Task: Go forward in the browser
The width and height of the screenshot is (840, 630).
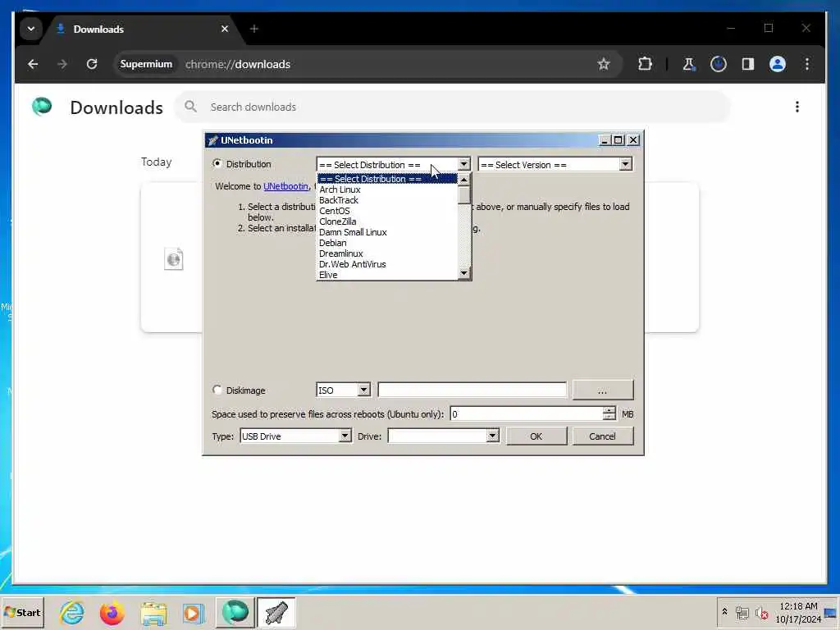Action: pyautogui.click(x=62, y=64)
